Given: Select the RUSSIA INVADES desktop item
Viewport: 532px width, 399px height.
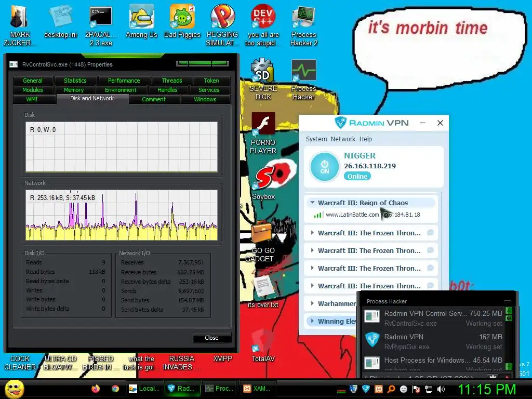Looking at the screenshot, I should [x=181, y=363].
